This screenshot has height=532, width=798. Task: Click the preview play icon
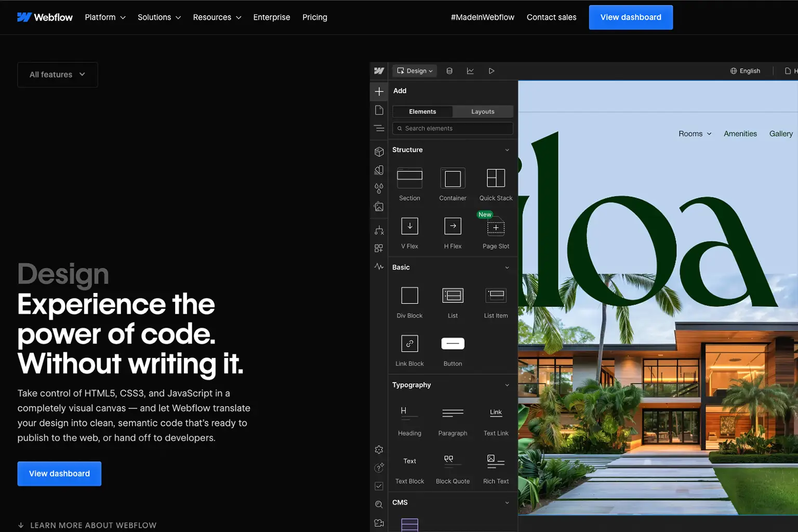491,71
